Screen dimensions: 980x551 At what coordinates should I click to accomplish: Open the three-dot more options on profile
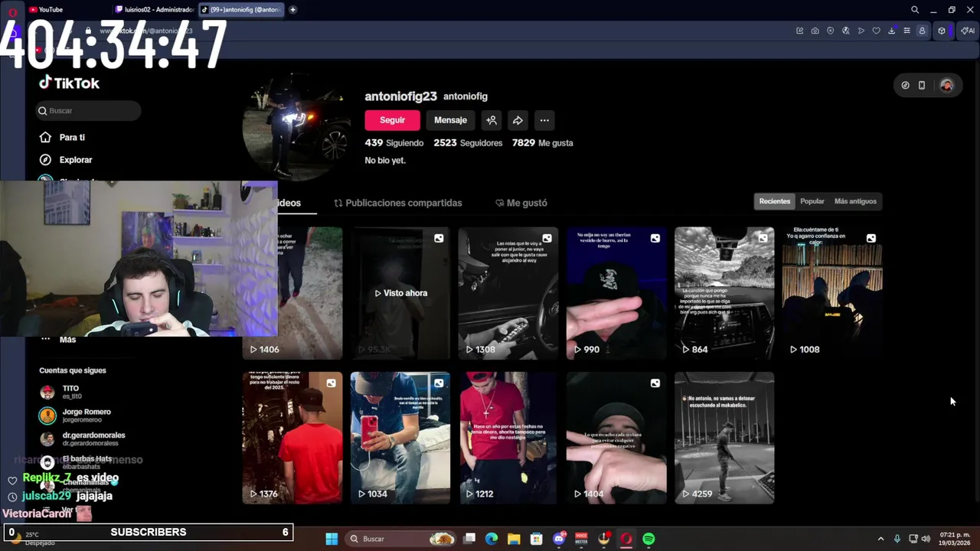coord(544,120)
